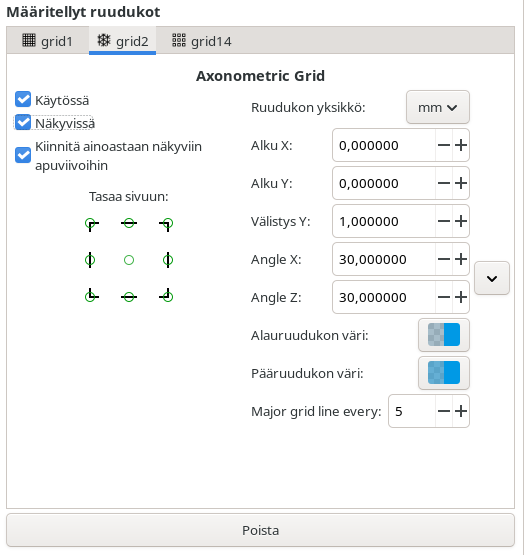Decrease Alku X with minus button
Screen dimensions: 524x555
[444, 145]
